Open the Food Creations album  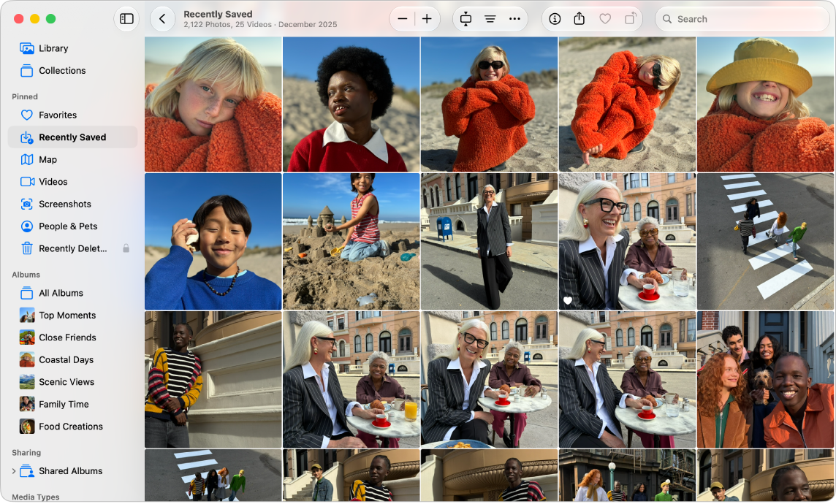pos(72,427)
